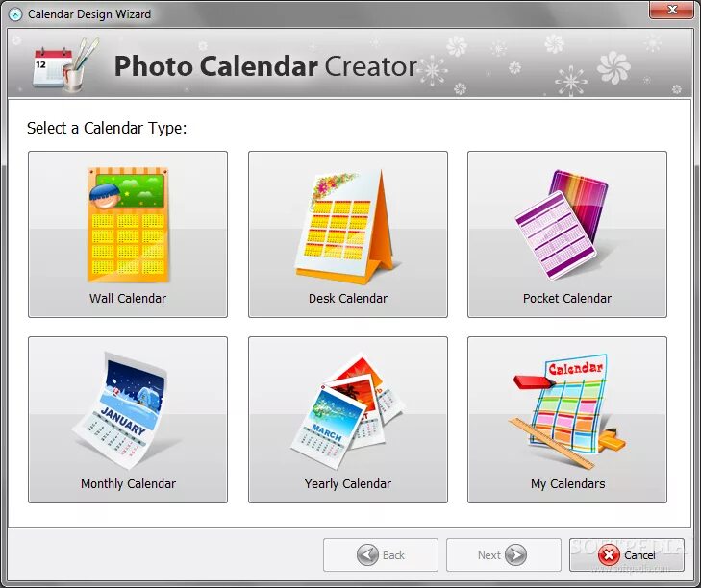The height and width of the screenshot is (588, 701).
Task: Click the My Calendars label text
Action: point(567,484)
